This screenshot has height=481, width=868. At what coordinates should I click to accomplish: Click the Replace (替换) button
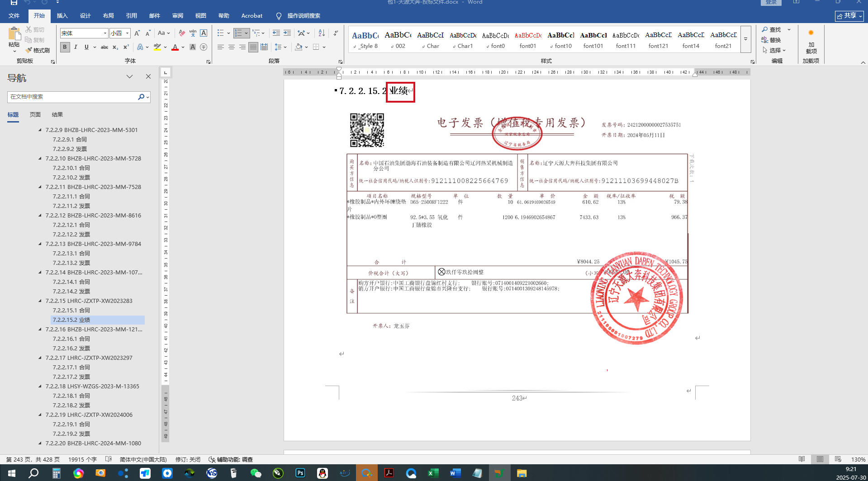[772, 40]
